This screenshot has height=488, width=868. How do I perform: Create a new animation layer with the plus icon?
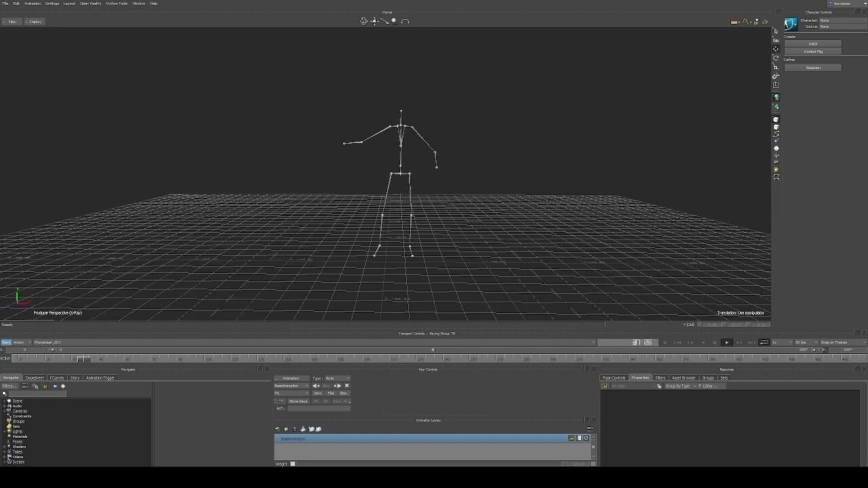[x=277, y=428]
